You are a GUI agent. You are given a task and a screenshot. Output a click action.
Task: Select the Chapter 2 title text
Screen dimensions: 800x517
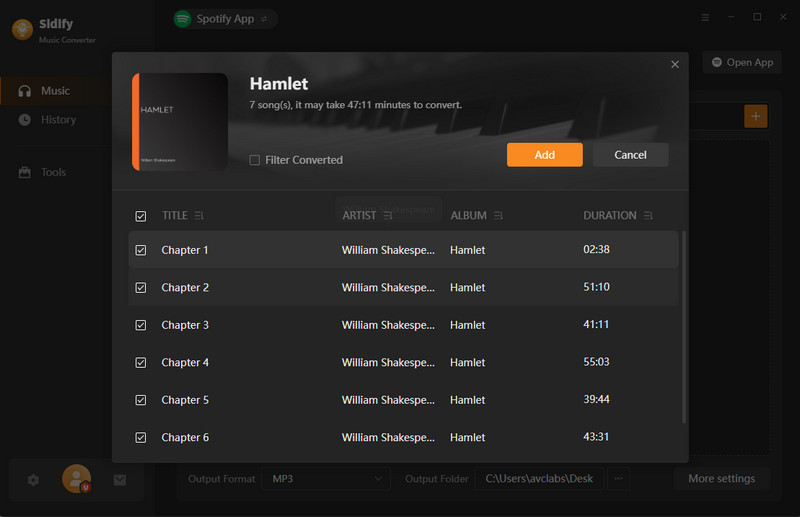click(x=185, y=288)
